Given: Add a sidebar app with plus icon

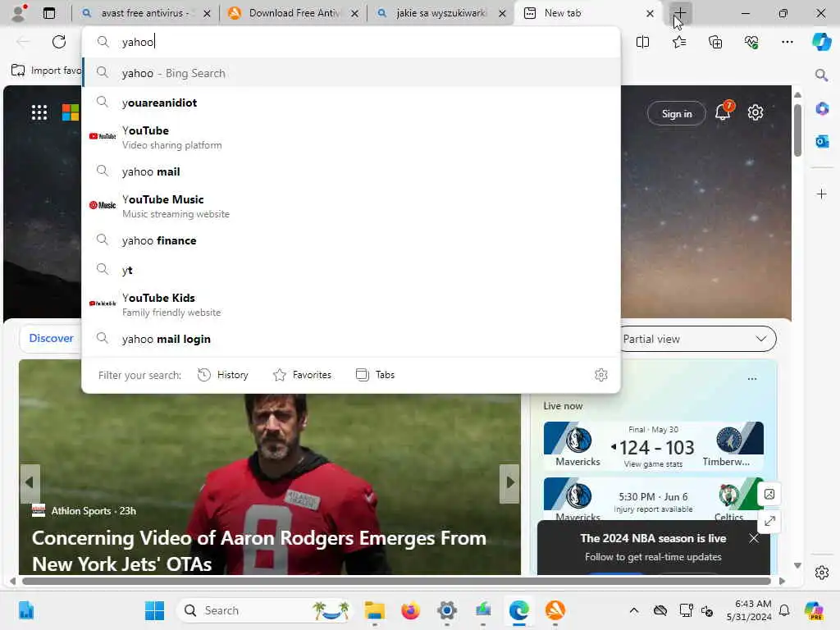Looking at the screenshot, I should pyautogui.click(x=822, y=194).
